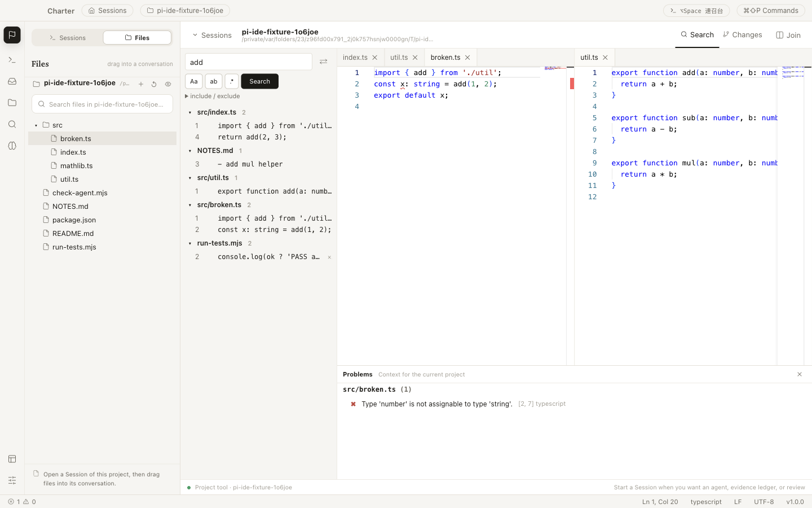Image resolution: width=812 pixels, height=508 pixels.
Task: Collapse src/util.ts search results group
Action: (x=190, y=178)
